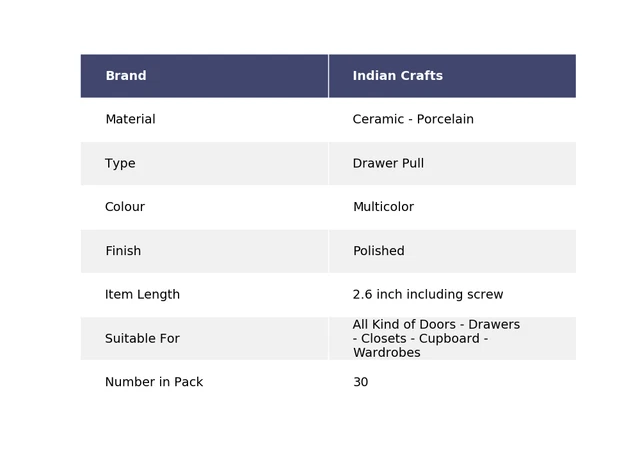The height and width of the screenshot is (454, 640).
Task: Click the word Drawers in Suitable For
Action: pos(494,324)
